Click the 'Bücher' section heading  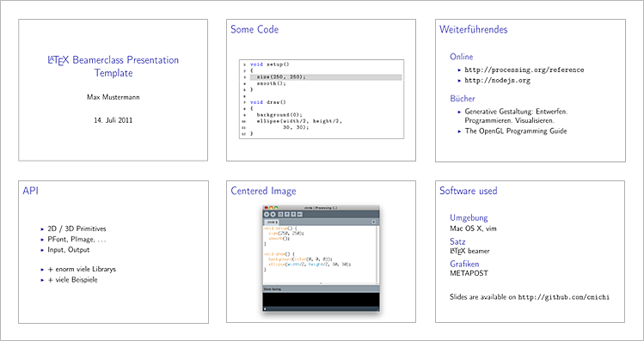pos(463,99)
